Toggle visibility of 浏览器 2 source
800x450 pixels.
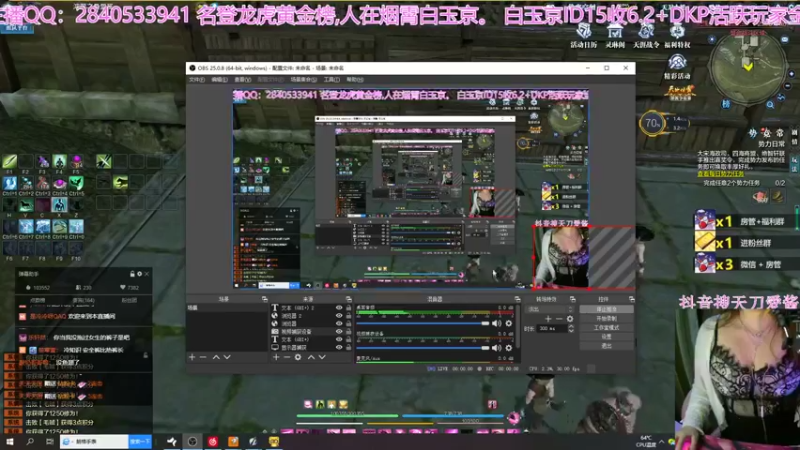click(339, 316)
